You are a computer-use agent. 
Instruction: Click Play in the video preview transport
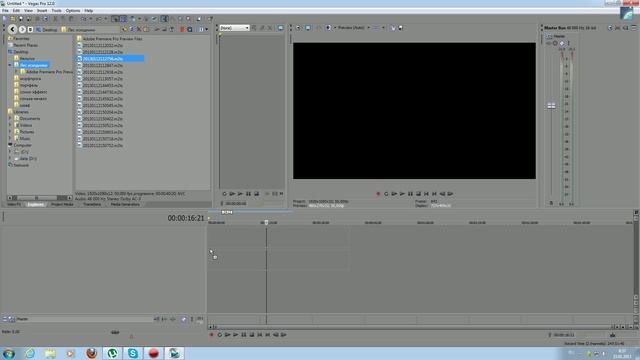point(402,194)
